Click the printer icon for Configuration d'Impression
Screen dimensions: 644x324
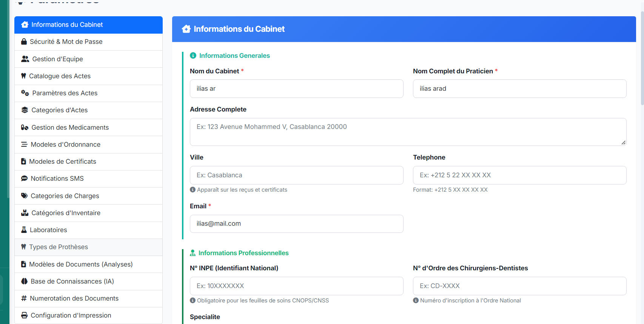click(x=24, y=315)
